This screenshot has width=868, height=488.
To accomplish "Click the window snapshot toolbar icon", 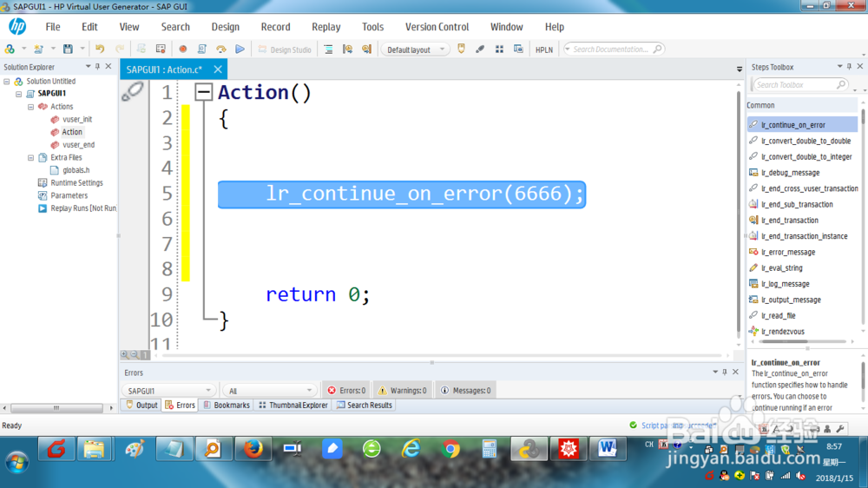I will point(518,49).
